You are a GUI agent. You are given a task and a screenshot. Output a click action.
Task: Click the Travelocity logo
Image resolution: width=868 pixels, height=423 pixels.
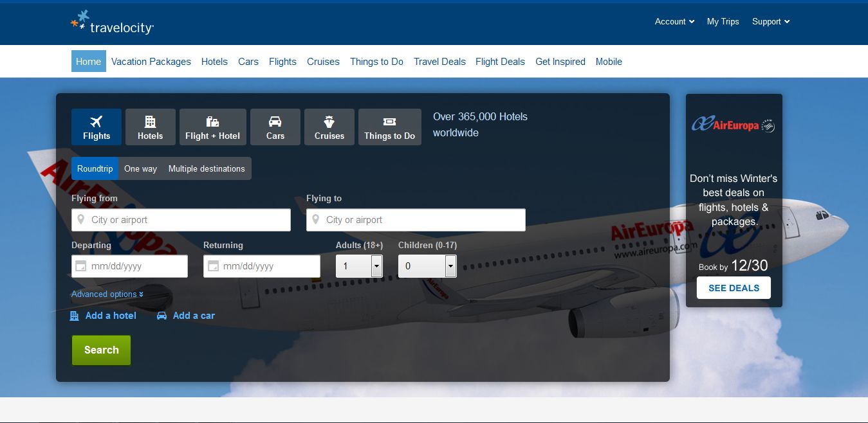point(112,23)
